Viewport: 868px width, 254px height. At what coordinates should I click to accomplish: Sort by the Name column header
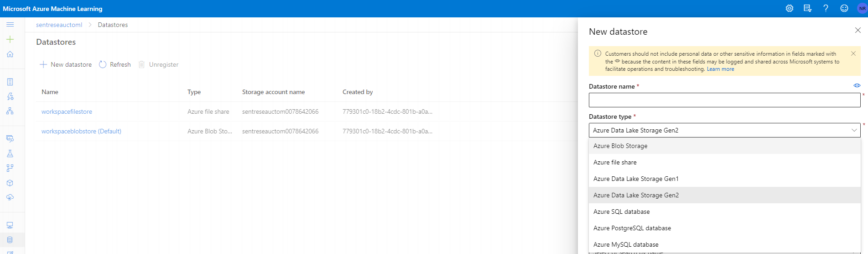coord(50,92)
